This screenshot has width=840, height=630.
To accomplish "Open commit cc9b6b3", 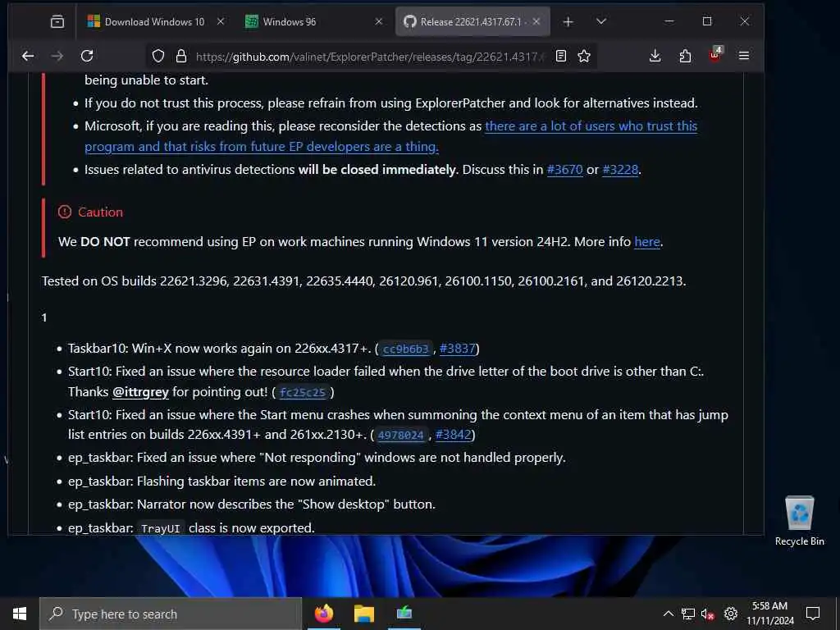I will [x=405, y=349].
